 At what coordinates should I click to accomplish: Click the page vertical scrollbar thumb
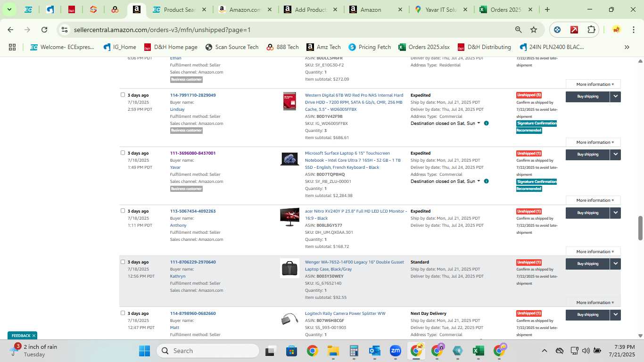point(640,228)
